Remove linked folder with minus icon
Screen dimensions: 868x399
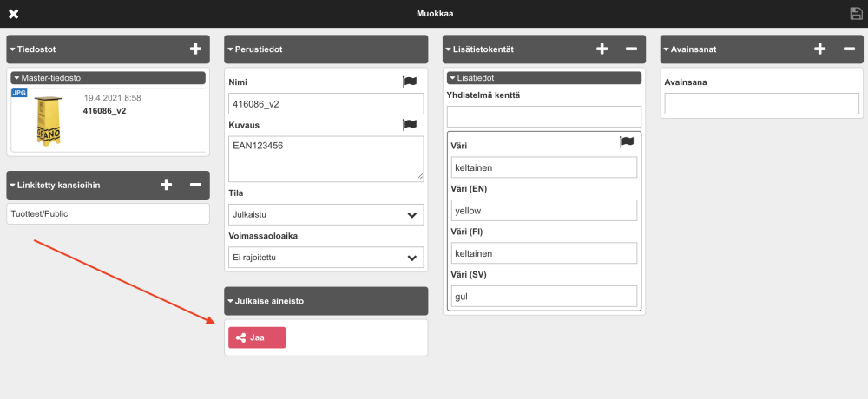click(x=195, y=185)
